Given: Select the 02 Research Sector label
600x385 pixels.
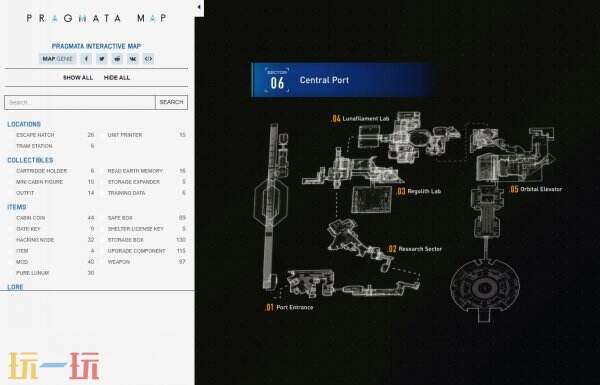Looking at the screenshot, I should point(415,249).
